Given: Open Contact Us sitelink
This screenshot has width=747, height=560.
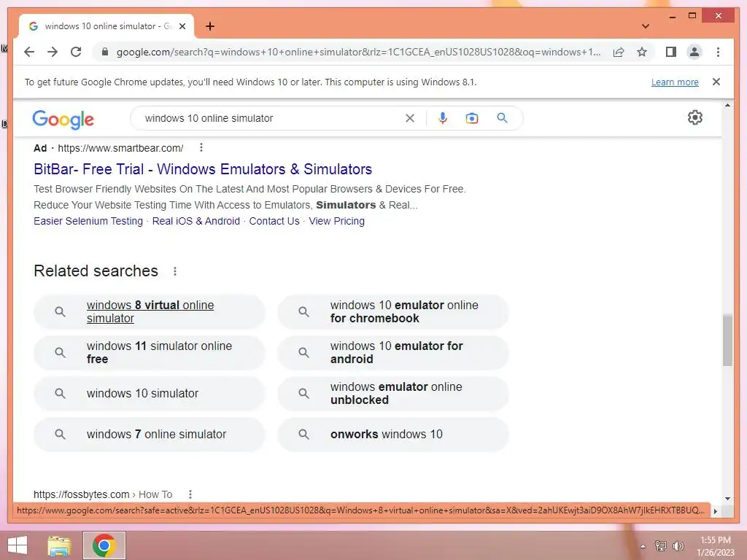Looking at the screenshot, I should (274, 221).
